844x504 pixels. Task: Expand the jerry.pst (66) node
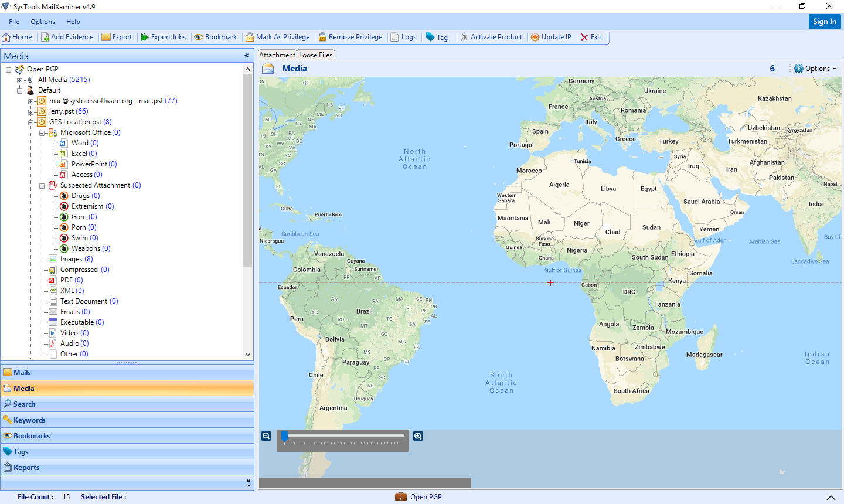[x=30, y=111]
